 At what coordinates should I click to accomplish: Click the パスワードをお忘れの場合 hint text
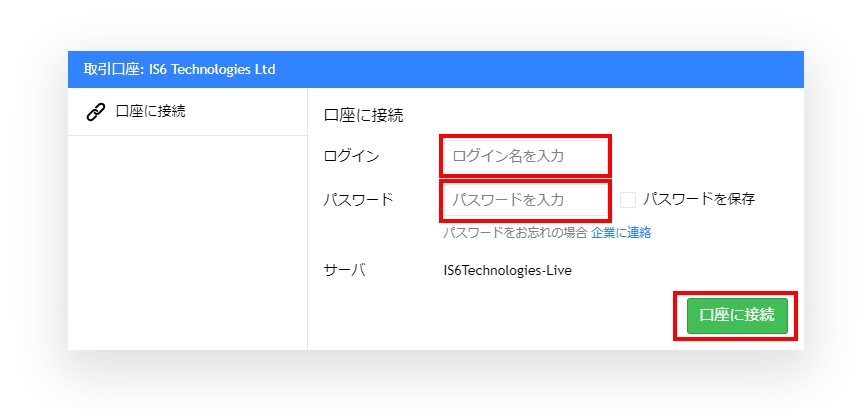point(515,233)
